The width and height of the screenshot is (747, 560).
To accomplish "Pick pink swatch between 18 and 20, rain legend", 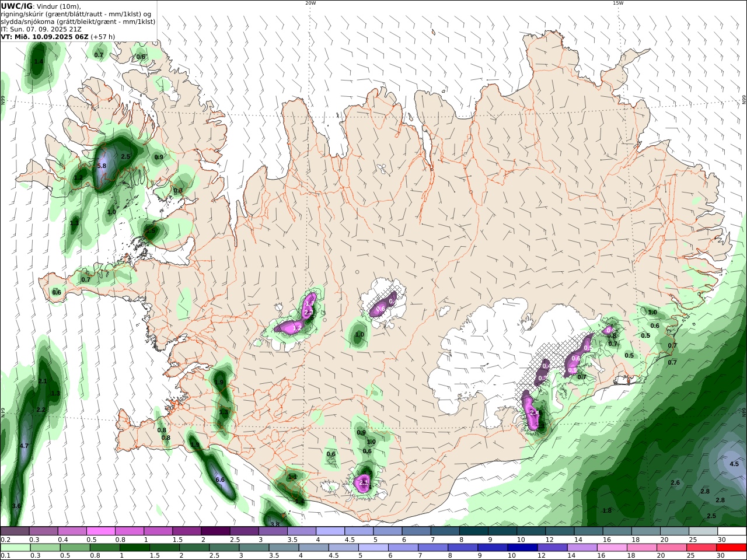I will [642, 548].
